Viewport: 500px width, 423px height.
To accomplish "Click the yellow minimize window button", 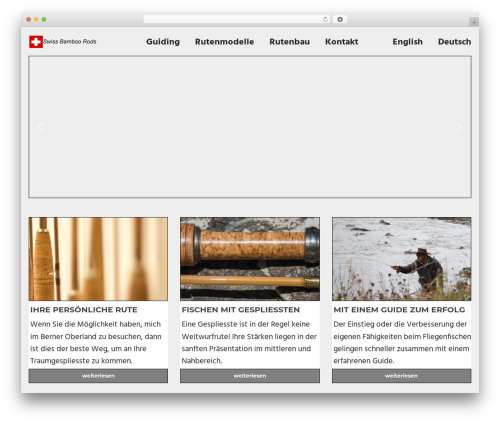I will click(x=36, y=20).
